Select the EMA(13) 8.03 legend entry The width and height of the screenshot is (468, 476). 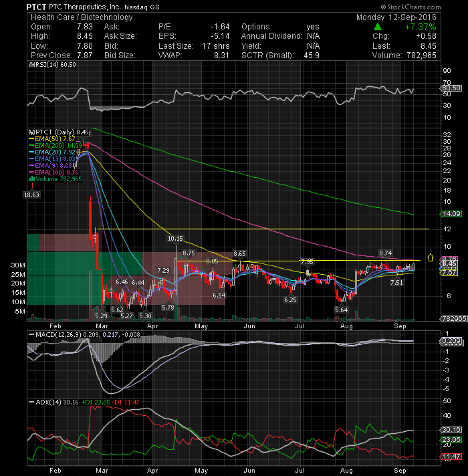52,158
